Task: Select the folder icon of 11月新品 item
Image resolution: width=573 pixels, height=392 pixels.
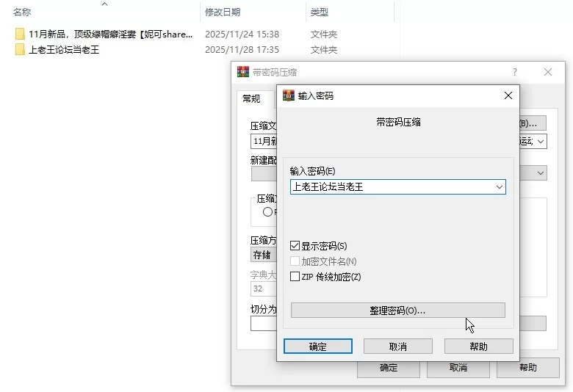Action: (20, 34)
